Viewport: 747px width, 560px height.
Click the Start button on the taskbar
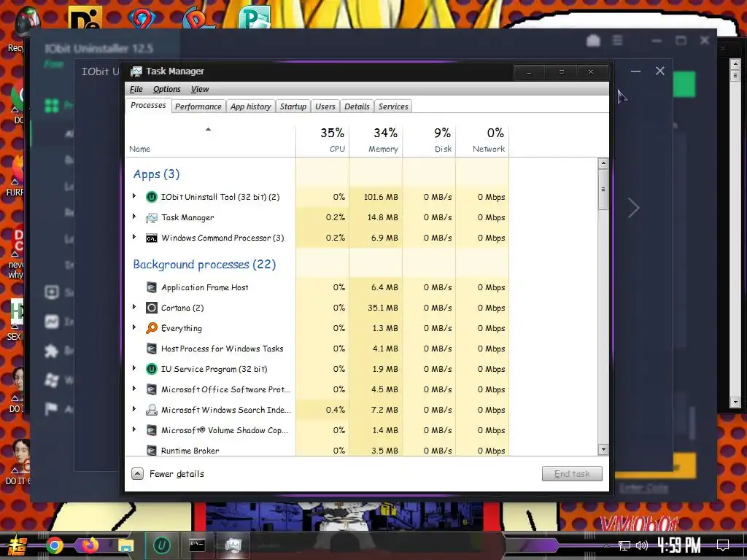pos(17,545)
